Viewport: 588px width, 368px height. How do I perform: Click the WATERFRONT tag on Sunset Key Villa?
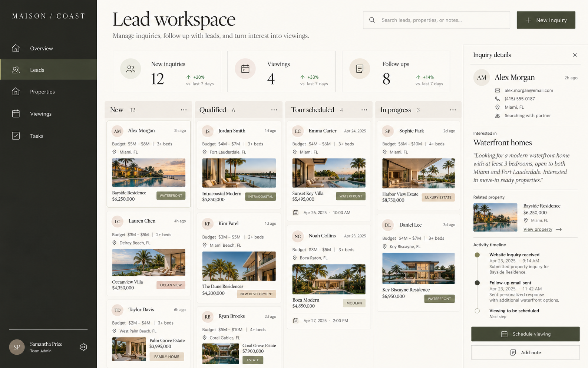click(351, 196)
